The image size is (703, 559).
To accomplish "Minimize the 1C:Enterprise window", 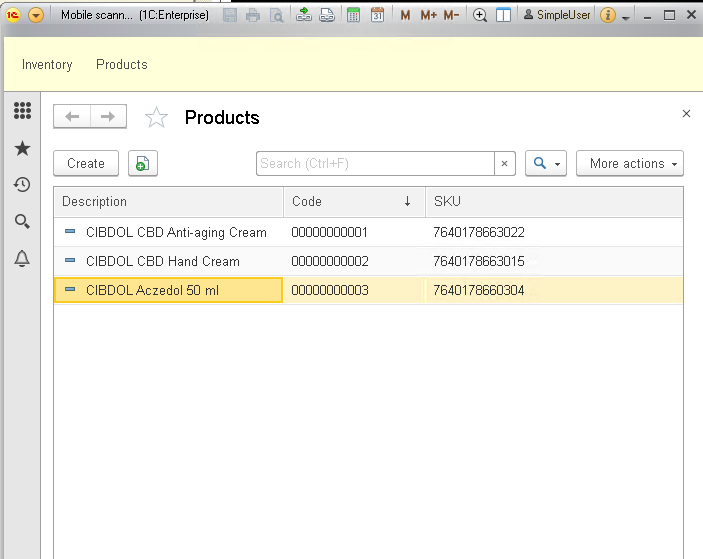I will click(647, 17).
